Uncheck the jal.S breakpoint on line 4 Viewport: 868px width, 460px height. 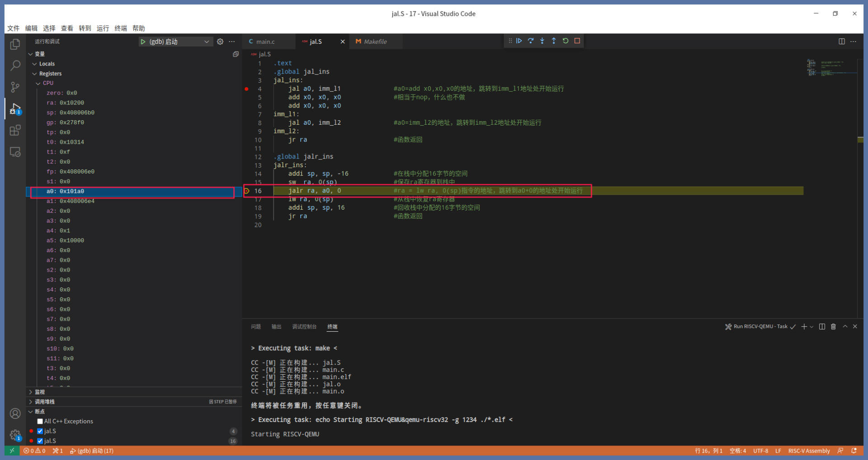(40, 431)
